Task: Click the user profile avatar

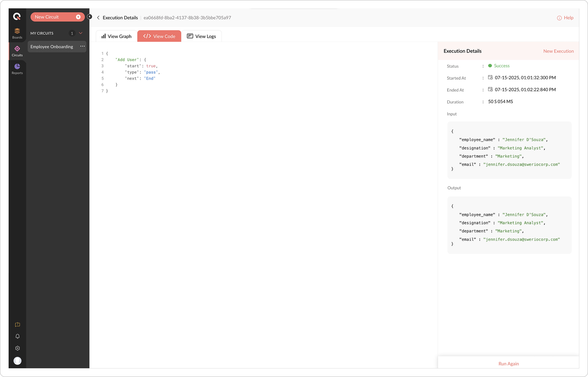Action: (x=17, y=361)
